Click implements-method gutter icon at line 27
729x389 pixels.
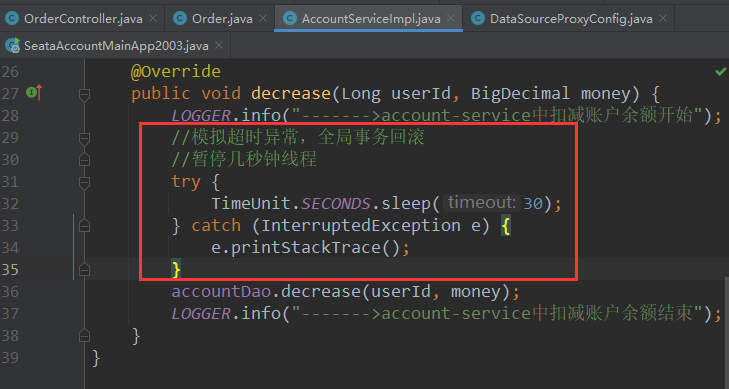tap(34, 93)
